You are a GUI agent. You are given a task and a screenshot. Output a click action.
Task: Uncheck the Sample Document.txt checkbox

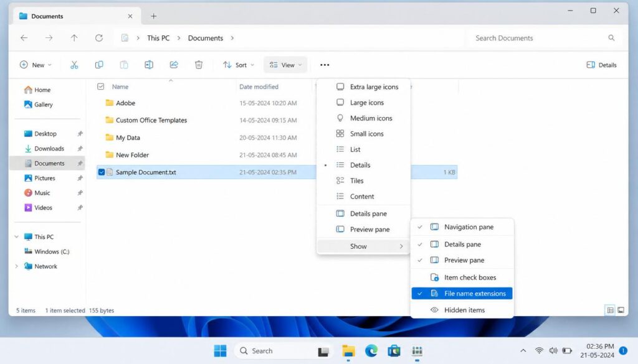coord(102,172)
